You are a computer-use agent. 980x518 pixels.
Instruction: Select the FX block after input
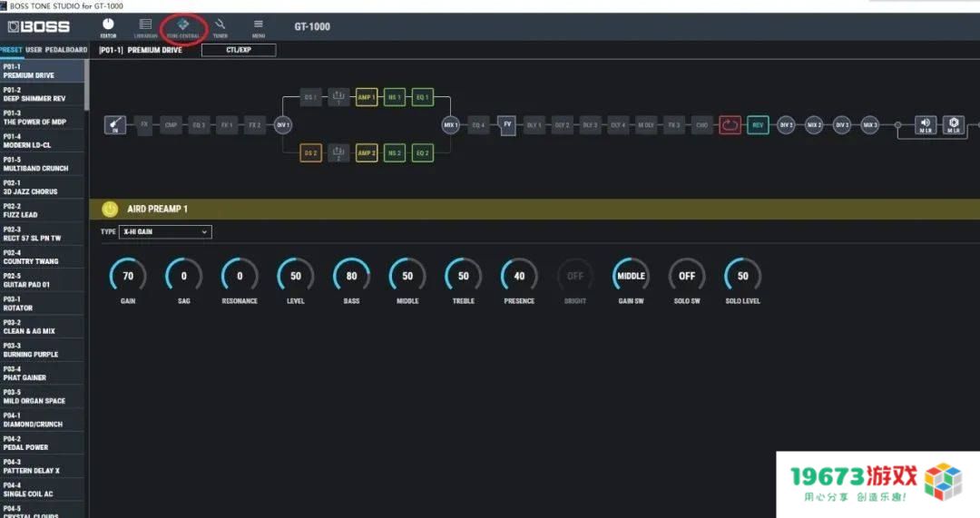144,125
